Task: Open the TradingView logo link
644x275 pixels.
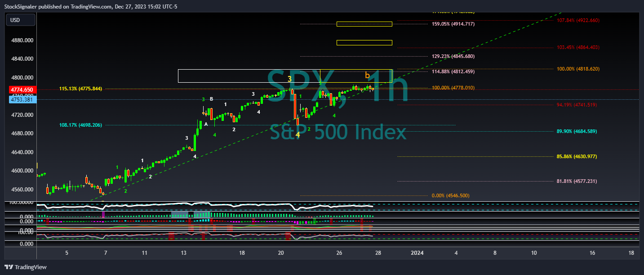Action: tap(25, 267)
